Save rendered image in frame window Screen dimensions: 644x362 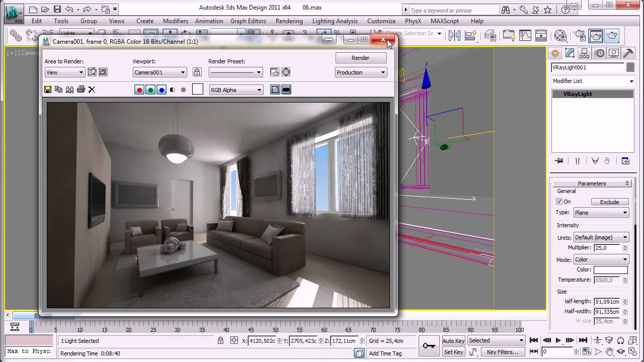click(48, 89)
